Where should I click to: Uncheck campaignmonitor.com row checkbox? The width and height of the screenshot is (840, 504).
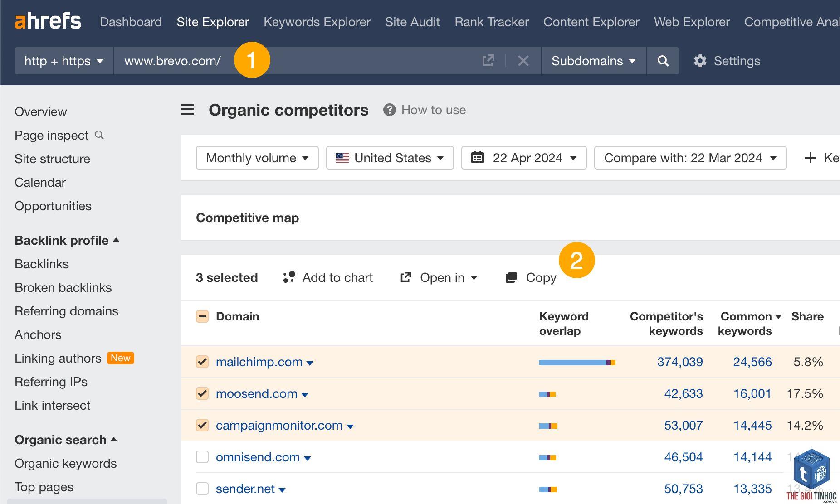202,425
